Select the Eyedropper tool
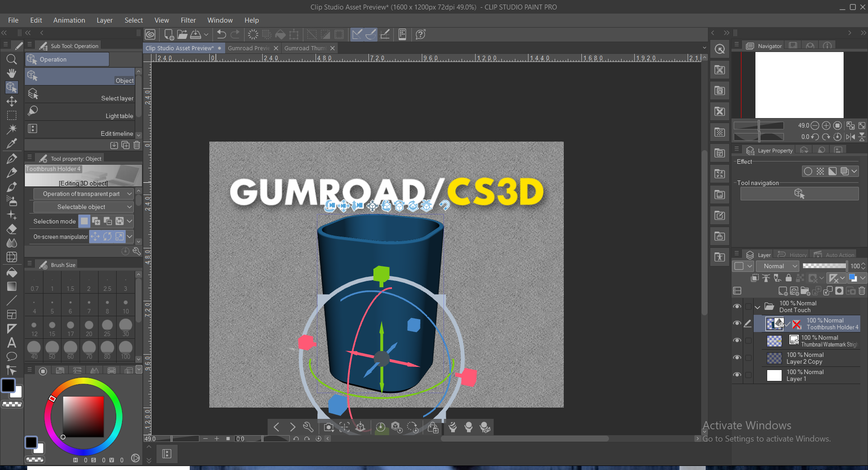 (12, 143)
